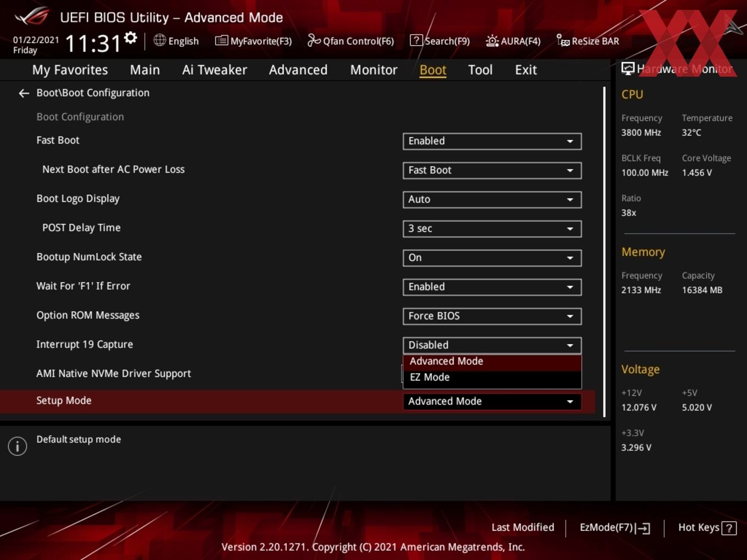Click the info icon in help panel
Screen dimensions: 747x560
pos(18,446)
